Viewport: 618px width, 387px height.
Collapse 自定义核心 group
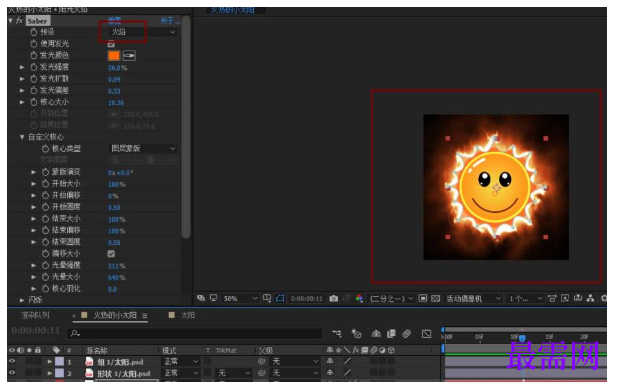click(22, 137)
